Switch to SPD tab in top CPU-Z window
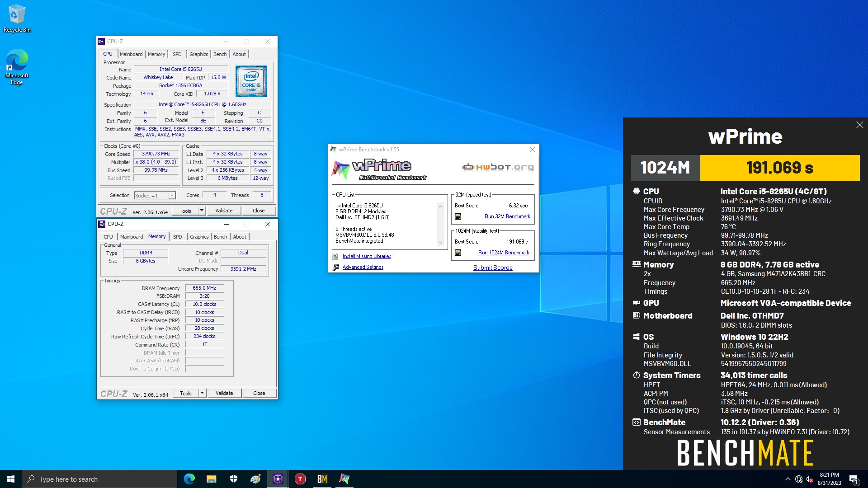 click(x=177, y=54)
